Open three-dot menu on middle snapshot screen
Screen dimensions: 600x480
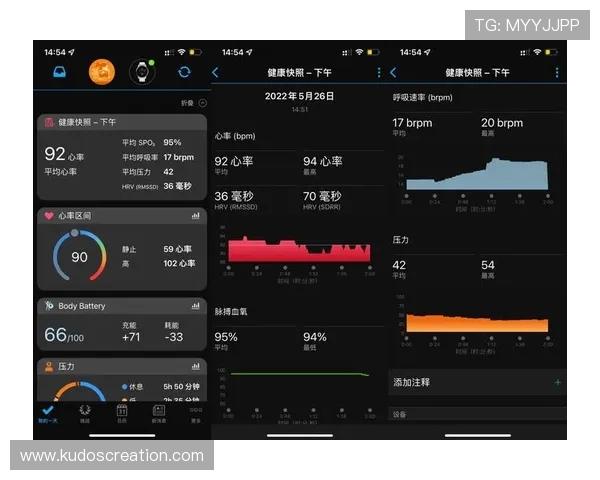coord(379,72)
